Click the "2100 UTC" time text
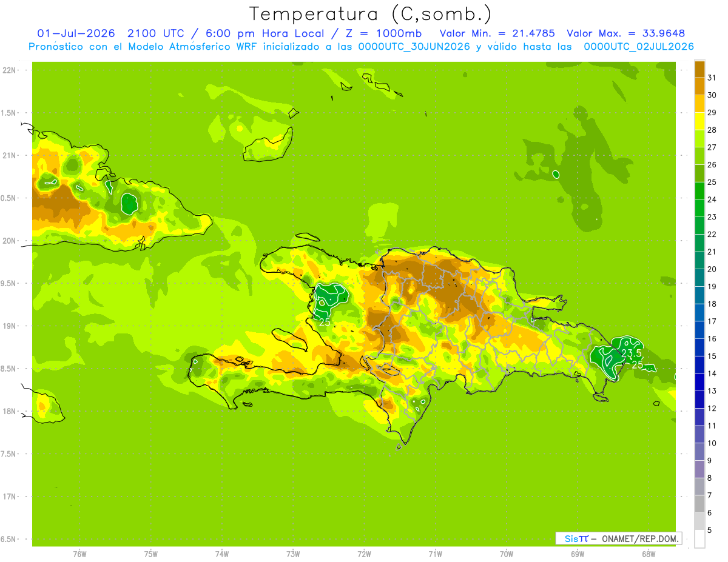 (x=156, y=33)
